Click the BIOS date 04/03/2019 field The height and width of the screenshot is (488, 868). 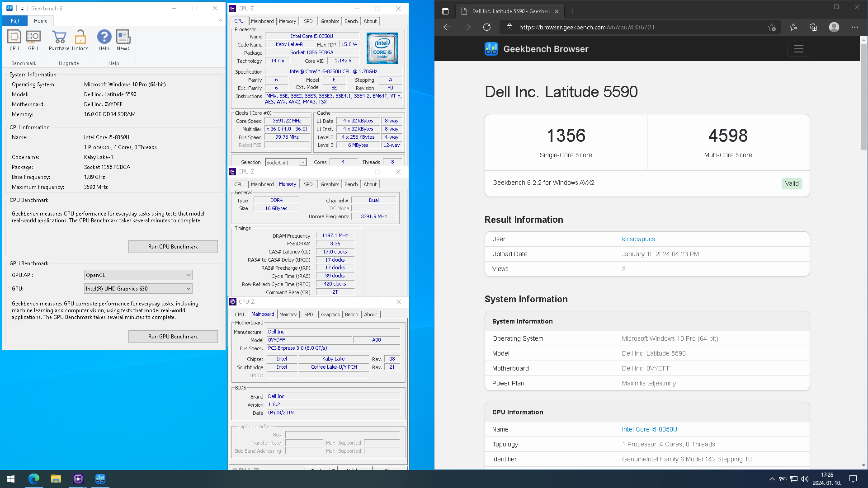[333, 413]
